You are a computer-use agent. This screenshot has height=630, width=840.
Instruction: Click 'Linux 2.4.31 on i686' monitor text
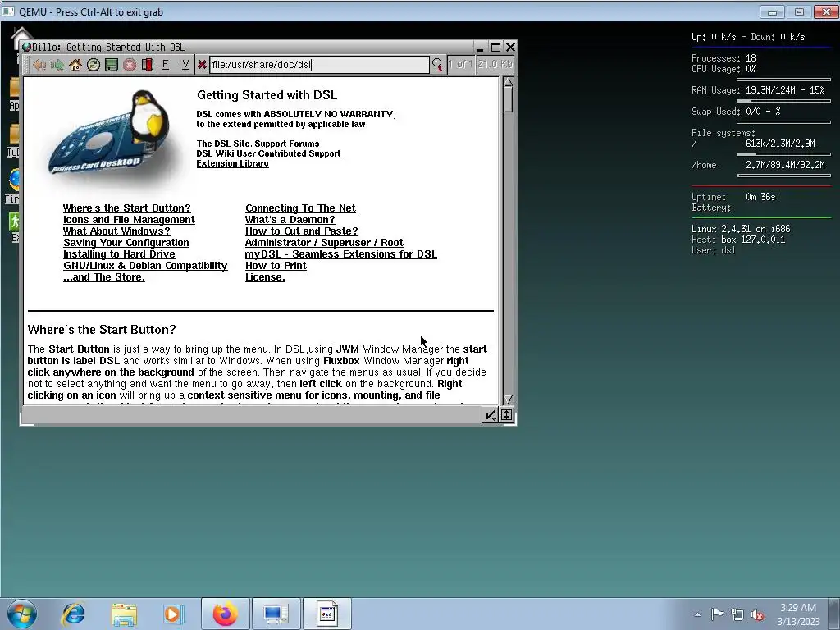(x=741, y=229)
